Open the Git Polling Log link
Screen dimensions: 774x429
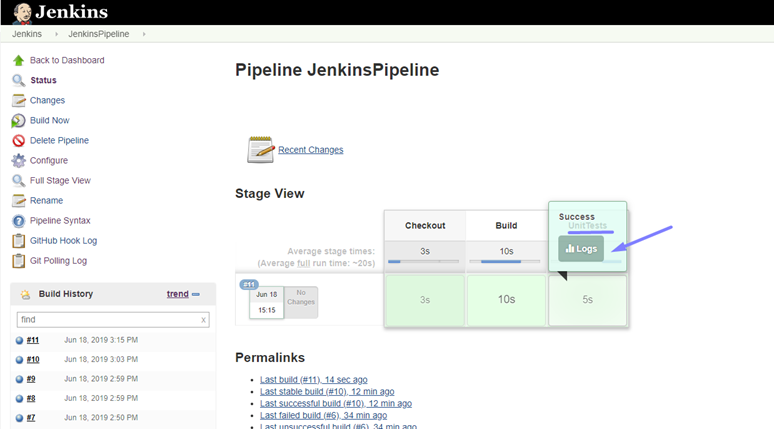tap(58, 261)
